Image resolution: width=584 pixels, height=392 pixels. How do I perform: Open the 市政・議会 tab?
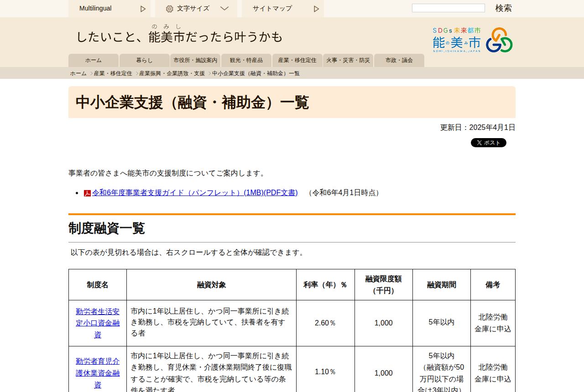click(399, 60)
